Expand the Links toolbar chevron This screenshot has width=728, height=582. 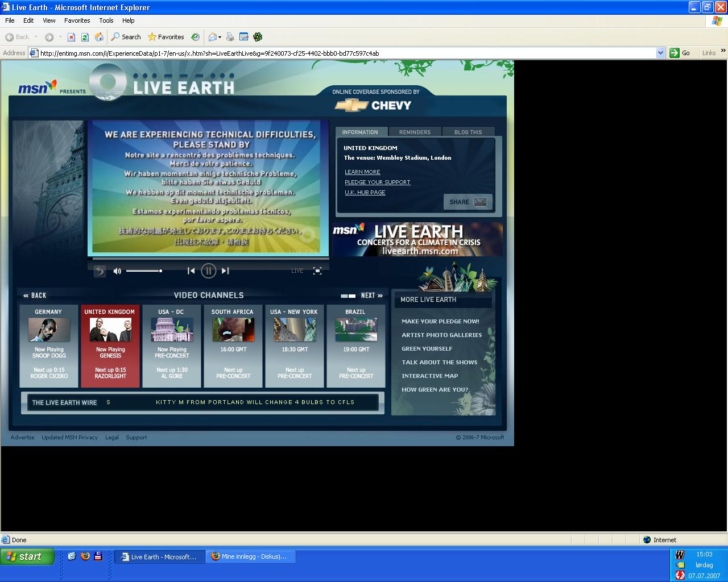tap(723, 51)
